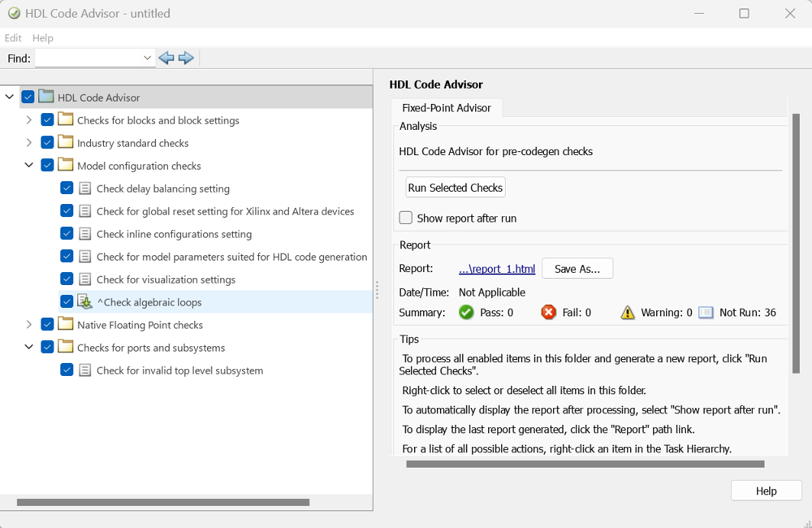Click the green Pass status icon

[466, 313]
